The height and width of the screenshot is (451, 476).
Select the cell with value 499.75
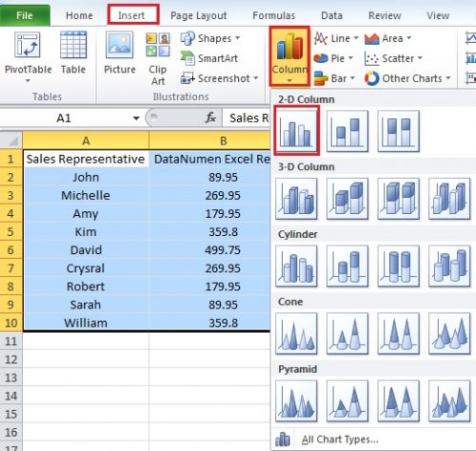click(209, 250)
